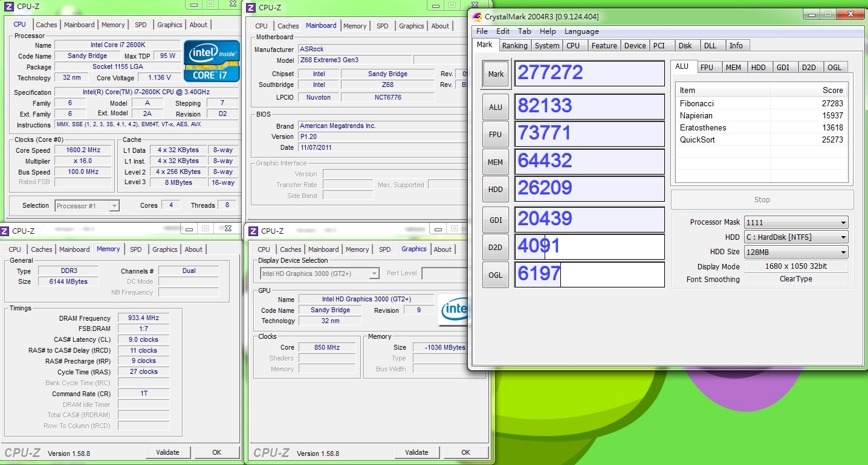This screenshot has height=465, width=868.
Task: Select the Eratosthenes row in the score list
Action: [x=762, y=127]
